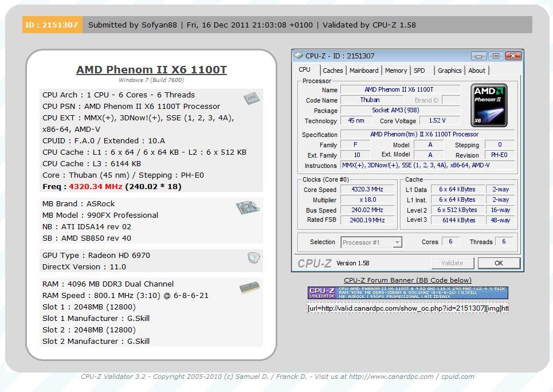Click the CPU chip icon beside CPU Arch

tap(252, 98)
